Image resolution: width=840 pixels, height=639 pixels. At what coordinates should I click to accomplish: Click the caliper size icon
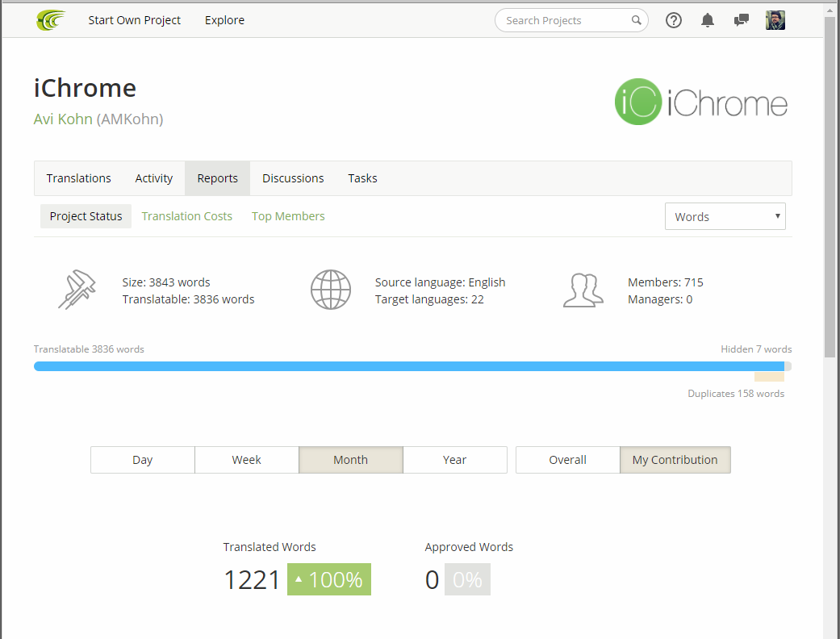(x=77, y=290)
